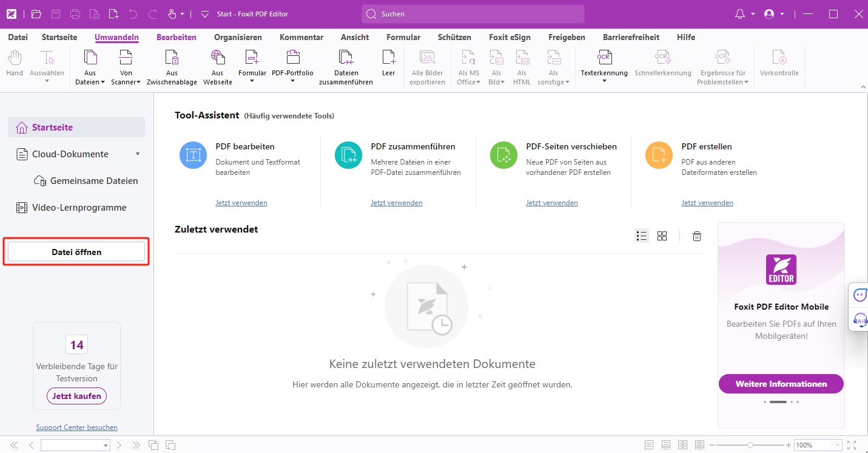Switch to the Startseite ribbon tab

point(59,37)
